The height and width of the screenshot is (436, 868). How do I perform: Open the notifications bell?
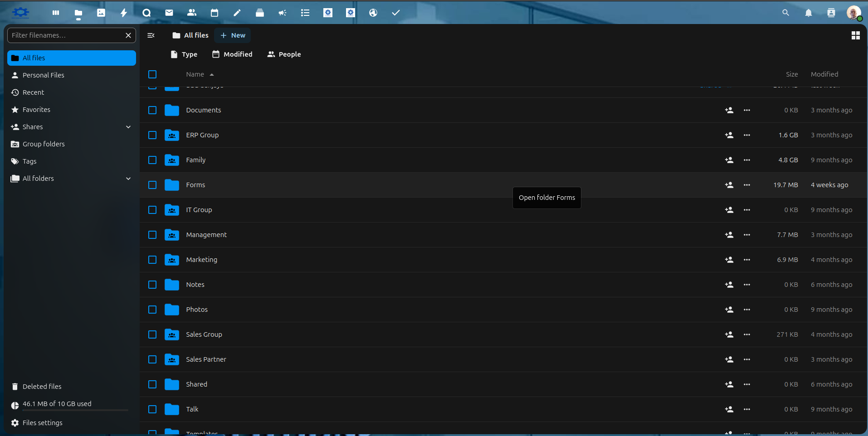808,13
